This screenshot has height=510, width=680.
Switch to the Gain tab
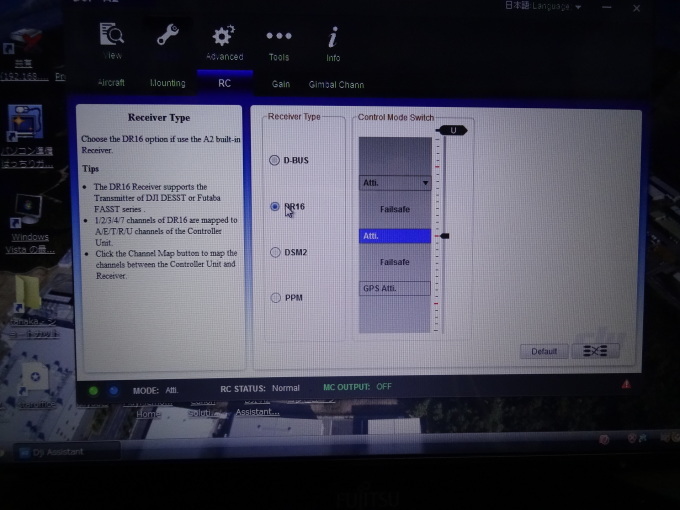[281, 84]
